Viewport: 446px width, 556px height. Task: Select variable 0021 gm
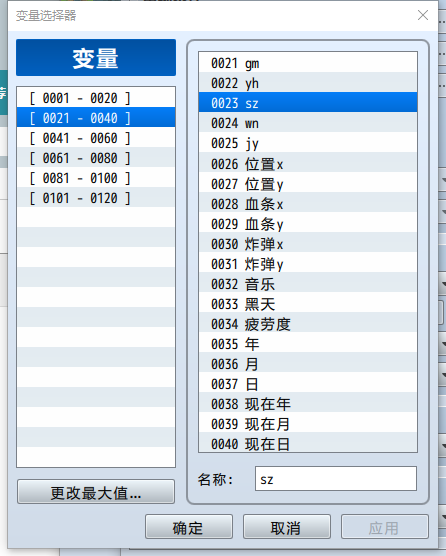pos(308,63)
